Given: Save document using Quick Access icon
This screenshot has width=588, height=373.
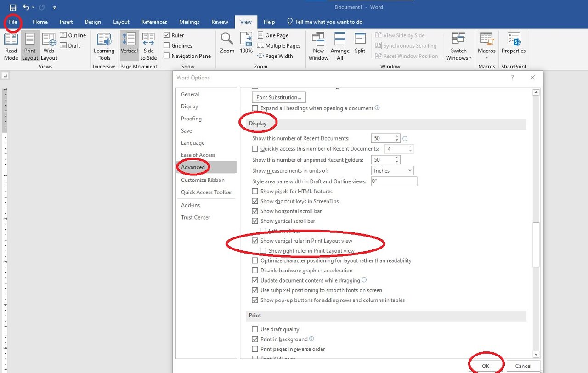Looking at the screenshot, I should pos(13,7).
